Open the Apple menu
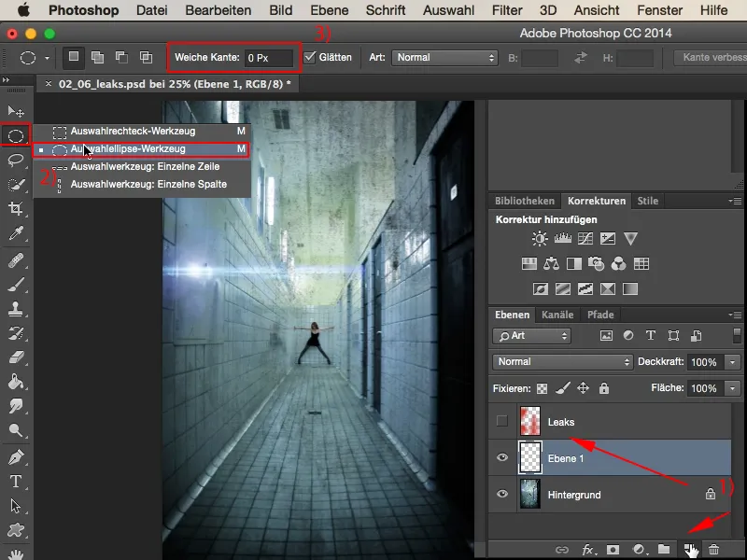747x560 pixels. [x=22, y=10]
